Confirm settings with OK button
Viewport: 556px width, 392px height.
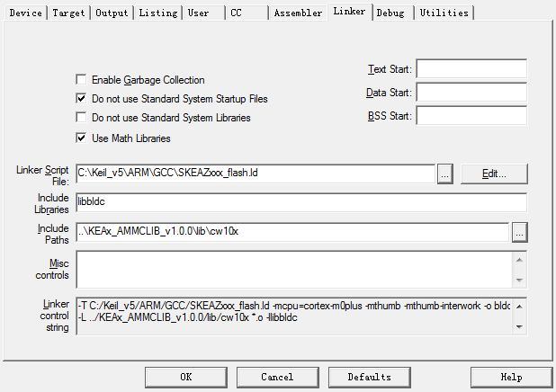(186, 377)
